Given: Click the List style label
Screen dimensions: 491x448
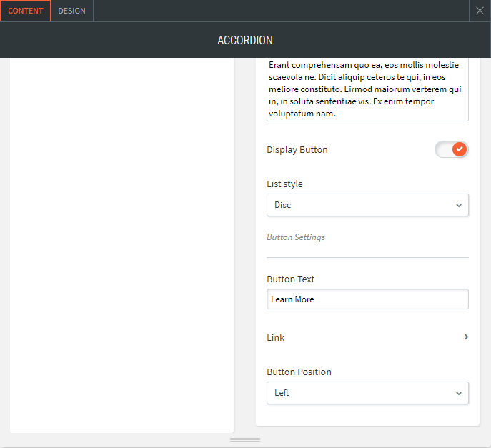Looking at the screenshot, I should click(284, 184).
